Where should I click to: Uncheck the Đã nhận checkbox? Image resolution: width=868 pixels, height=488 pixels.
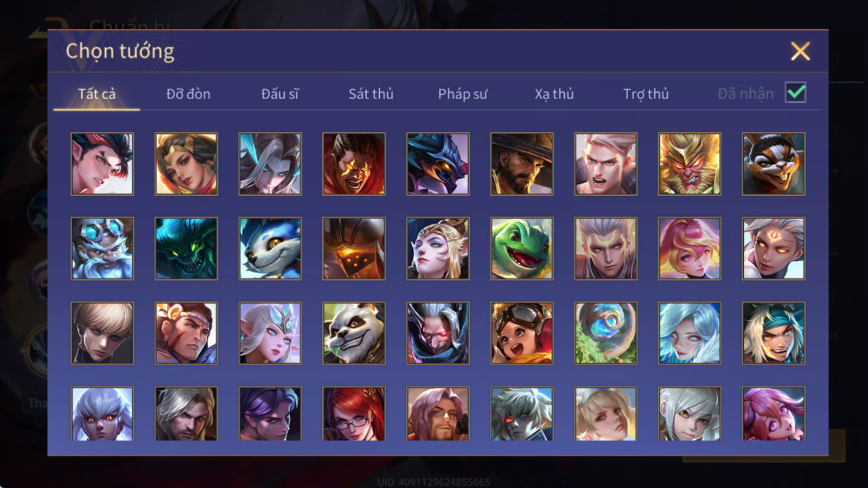(x=796, y=92)
